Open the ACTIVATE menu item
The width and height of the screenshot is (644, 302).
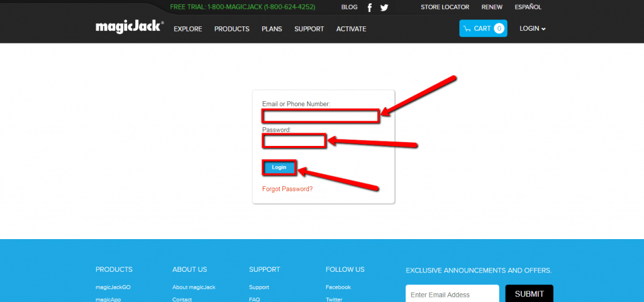[x=351, y=29]
